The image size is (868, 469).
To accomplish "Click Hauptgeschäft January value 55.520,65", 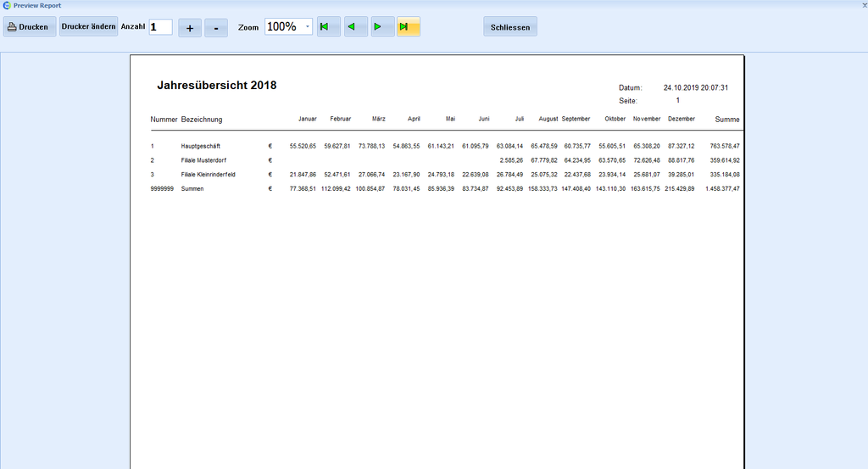I will [303, 146].
